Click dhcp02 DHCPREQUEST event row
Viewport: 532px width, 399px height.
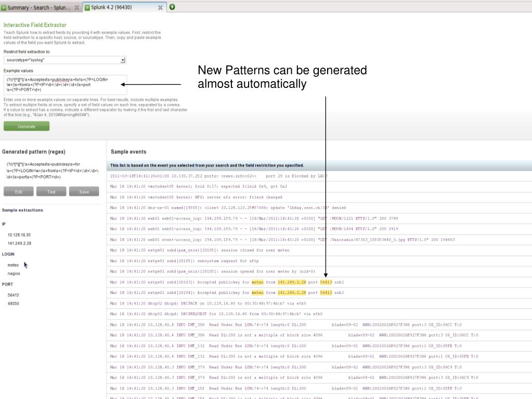(319, 314)
